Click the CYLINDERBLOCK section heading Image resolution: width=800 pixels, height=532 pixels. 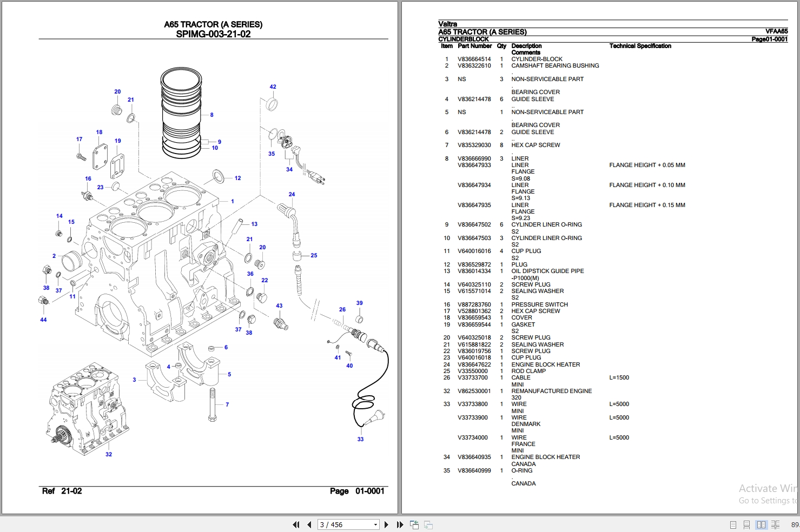pos(463,39)
